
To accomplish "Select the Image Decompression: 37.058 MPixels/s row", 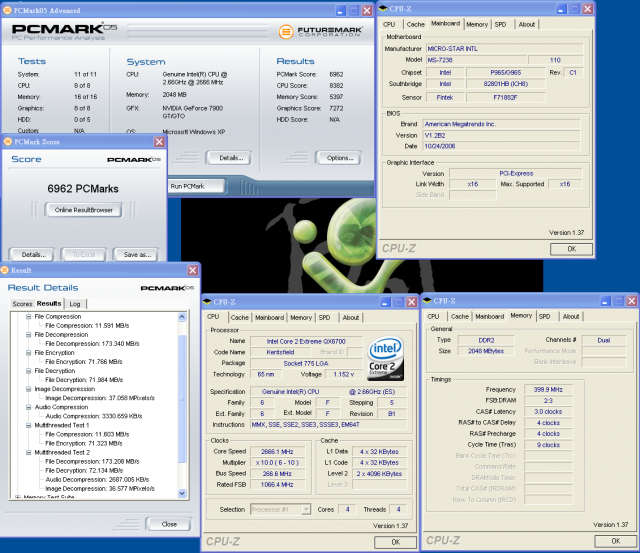I will click(x=100, y=398).
